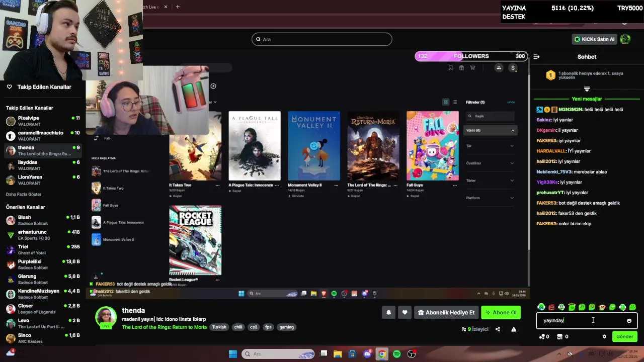644x362 pixels.
Task: Click the cart icon in the streamed launcher
Action: (472, 68)
